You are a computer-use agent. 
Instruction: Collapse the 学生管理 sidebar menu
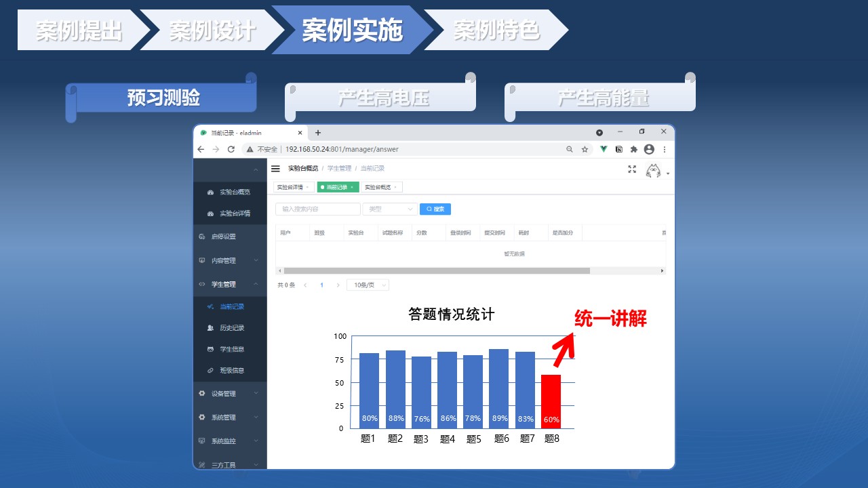coord(229,285)
